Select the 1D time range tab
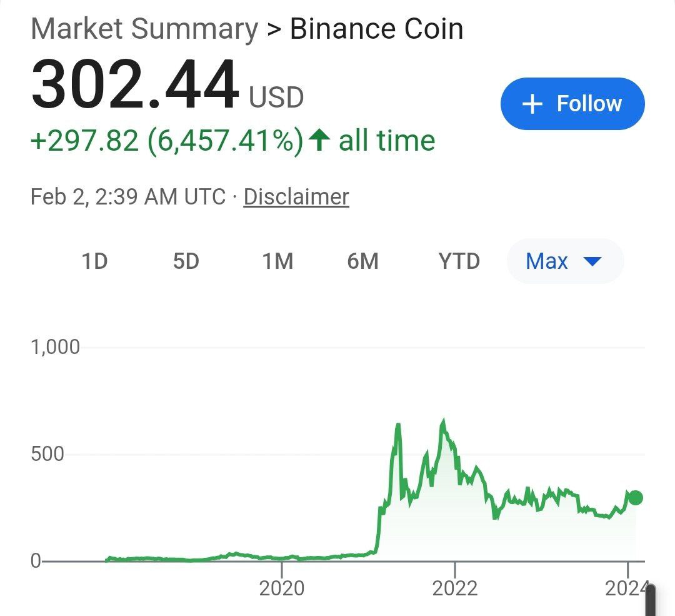The image size is (675, 616). (95, 261)
